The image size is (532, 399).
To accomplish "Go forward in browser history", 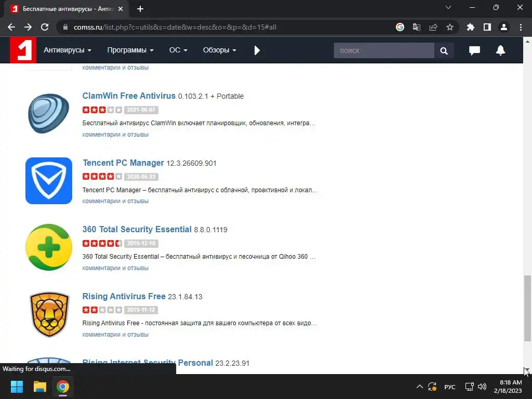I will pos(28,27).
